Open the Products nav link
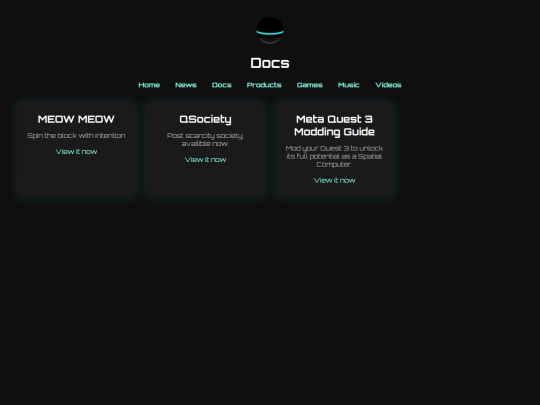 pos(264,85)
